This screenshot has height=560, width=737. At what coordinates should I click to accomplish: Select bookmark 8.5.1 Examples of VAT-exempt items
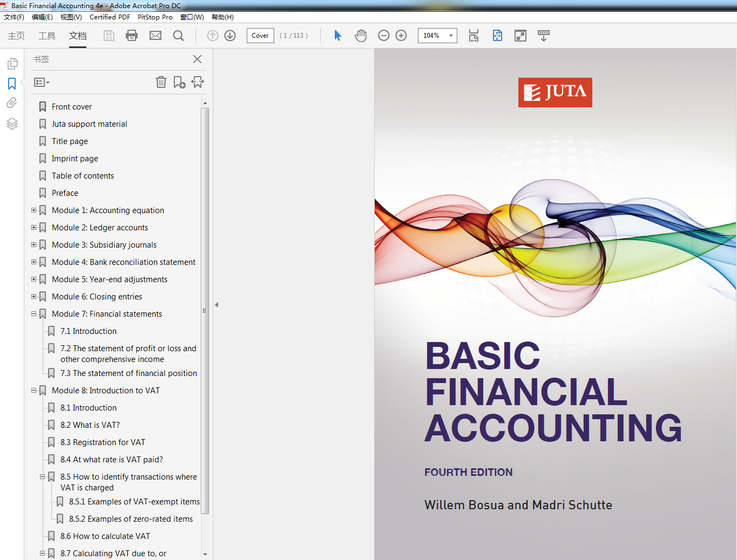tap(134, 502)
